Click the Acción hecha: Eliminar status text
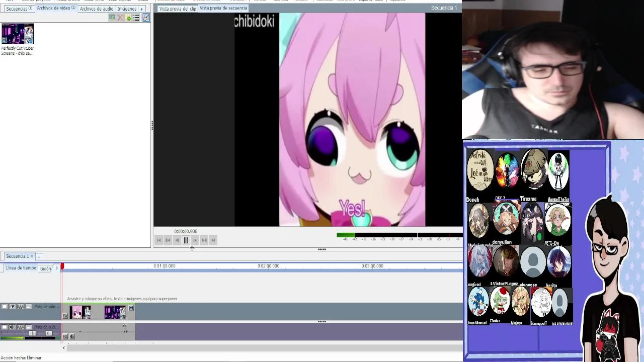Image resolution: width=644 pixels, height=362 pixels. click(x=21, y=358)
